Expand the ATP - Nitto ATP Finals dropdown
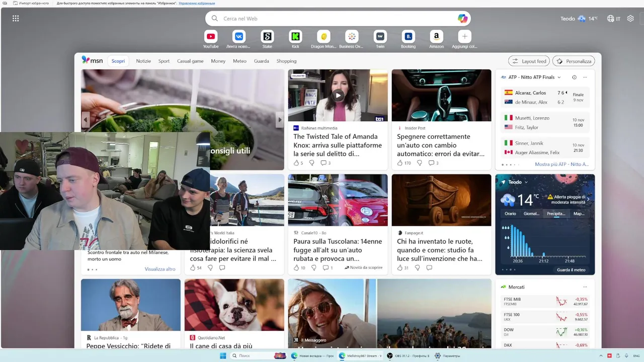644x362 pixels. [x=559, y=77]
